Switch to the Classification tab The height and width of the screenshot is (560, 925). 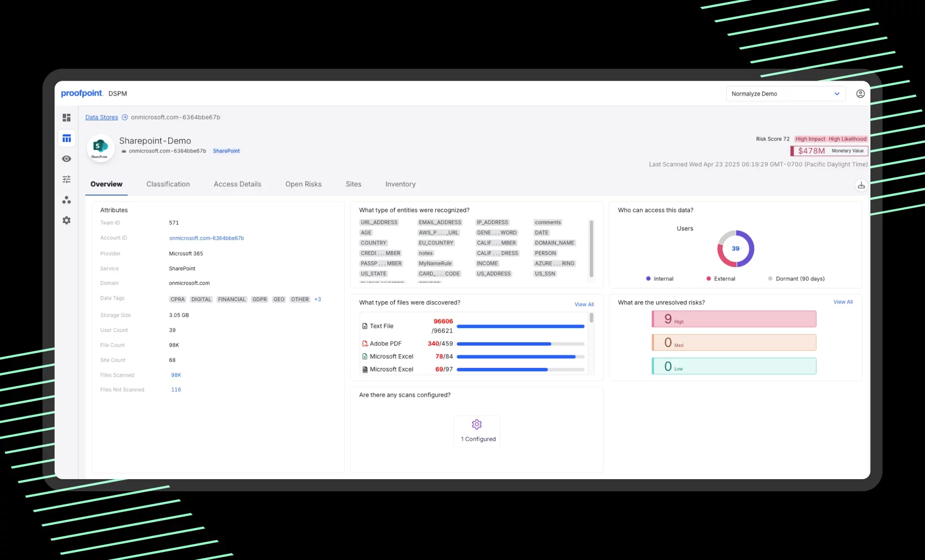[168, 184]
